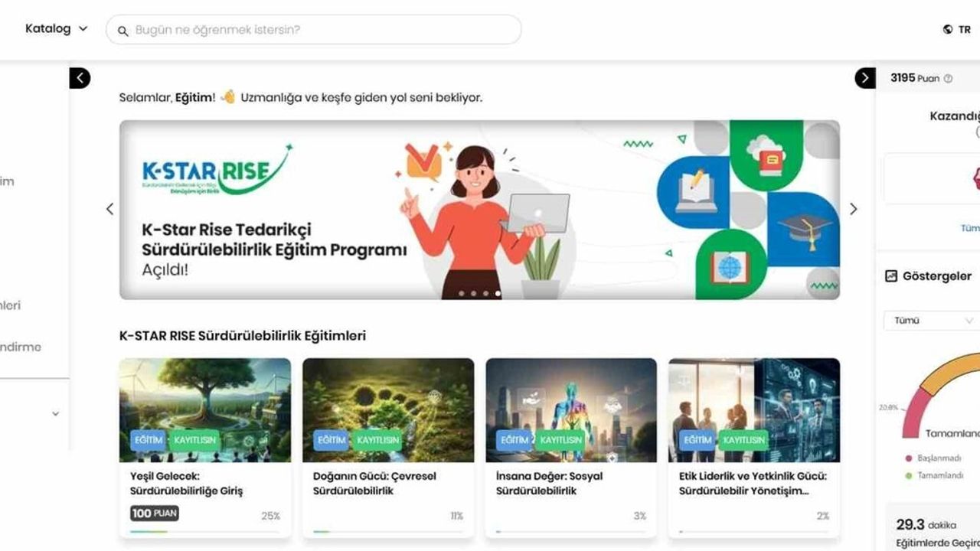Click the 100 PUAN badge on Yeşil Gelecek
980x551 pixels.
152,513
